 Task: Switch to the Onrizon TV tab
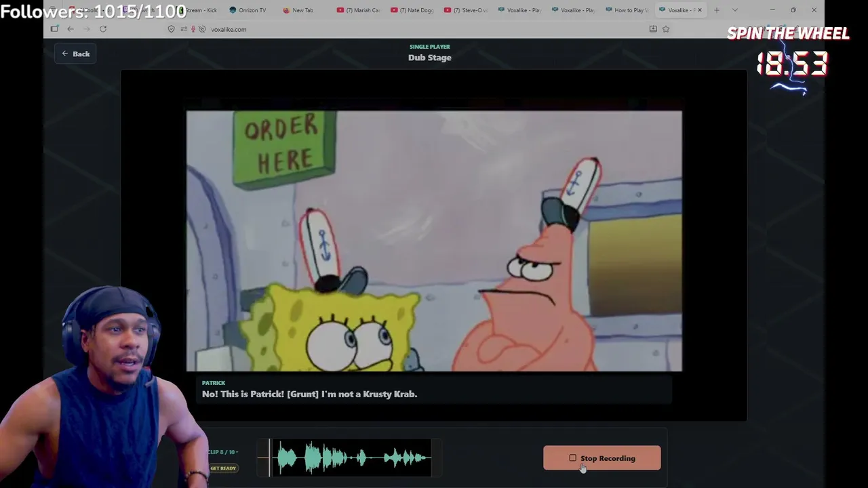[248, 10]
